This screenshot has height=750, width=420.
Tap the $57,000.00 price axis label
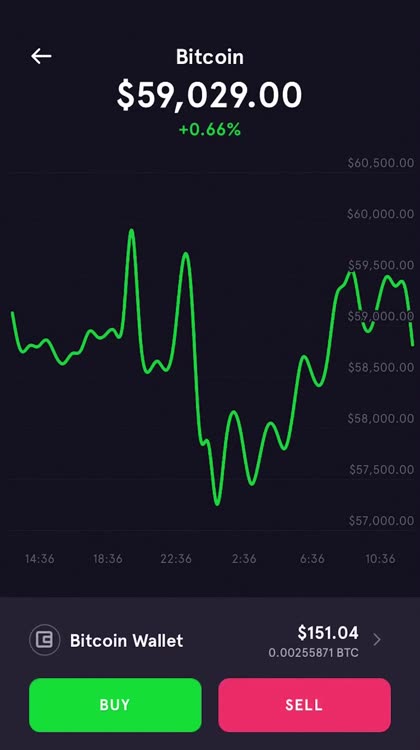[381, 520]
